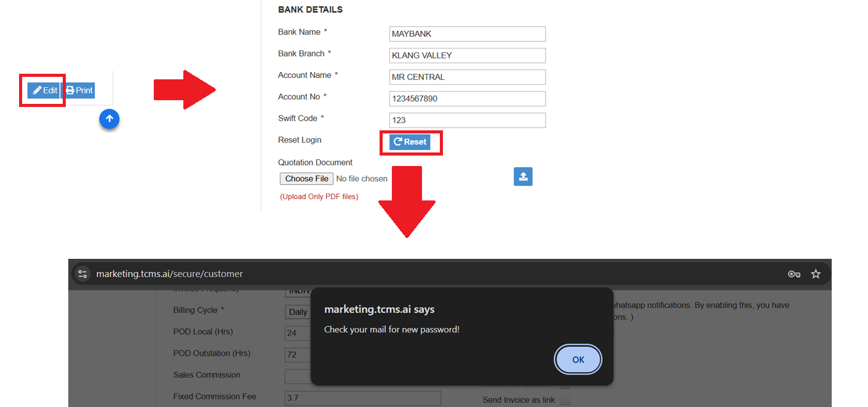Image resolution: width=868 pixels, height=407 pixels.
Task: Open the saved passwords key icon
Action: tap(794, 274)
